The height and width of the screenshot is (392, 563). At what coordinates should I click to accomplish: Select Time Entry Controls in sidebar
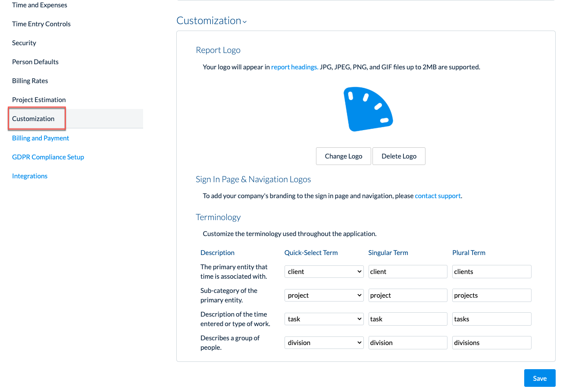pos(41,24)
